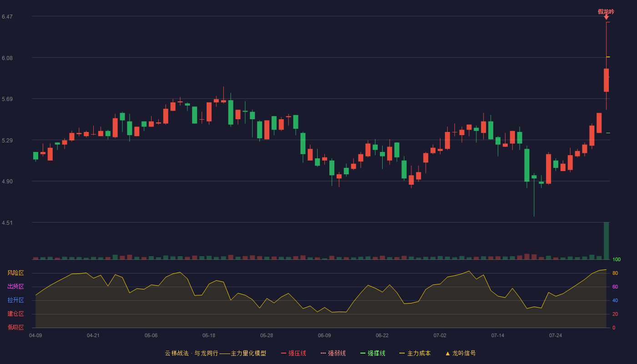This screenshot has height=364, width=637.
Task: Click the 低吸区 zone label
Action: [x=15, y=327]
